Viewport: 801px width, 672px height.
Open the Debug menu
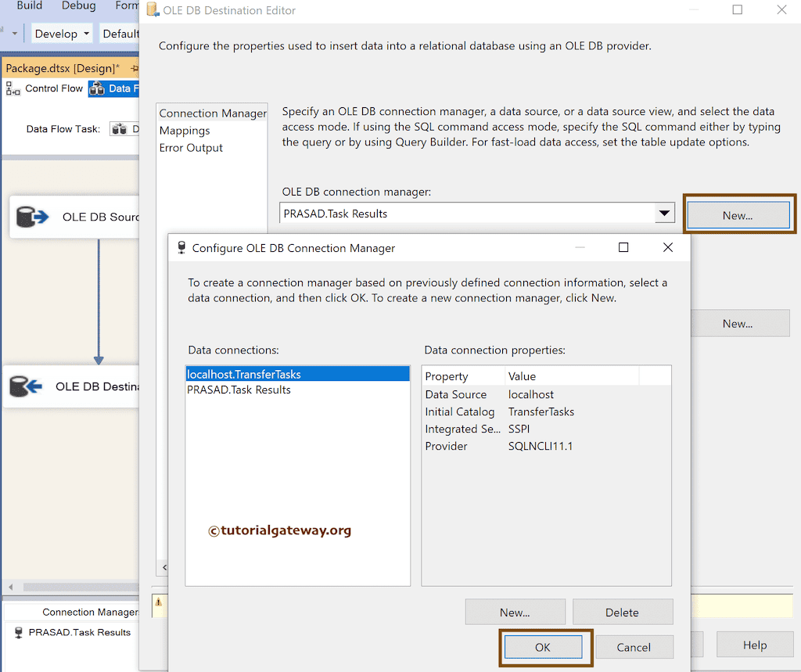78,6
